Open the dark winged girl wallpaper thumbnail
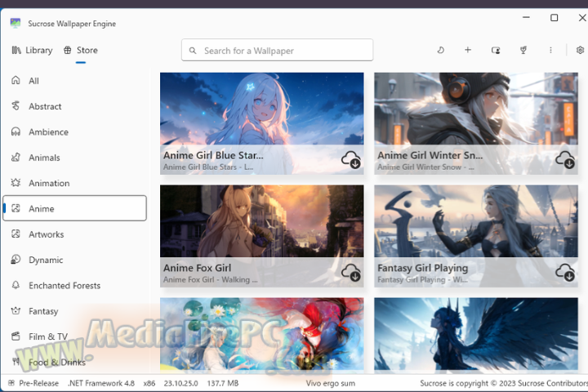 476,334
